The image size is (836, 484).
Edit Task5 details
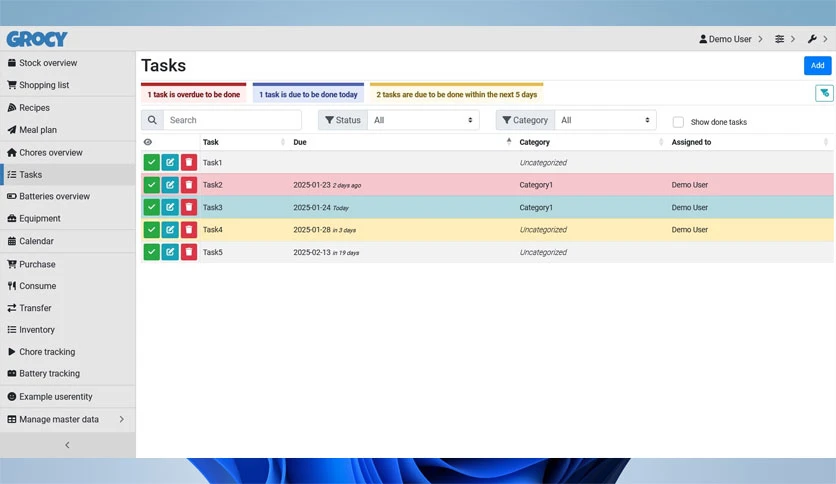pos(170,252)
